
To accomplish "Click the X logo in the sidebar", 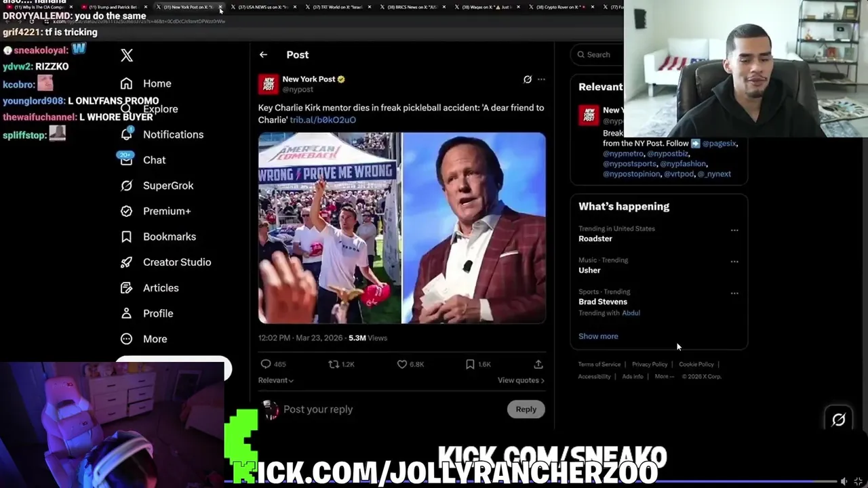I will click(x=127, y=56).
